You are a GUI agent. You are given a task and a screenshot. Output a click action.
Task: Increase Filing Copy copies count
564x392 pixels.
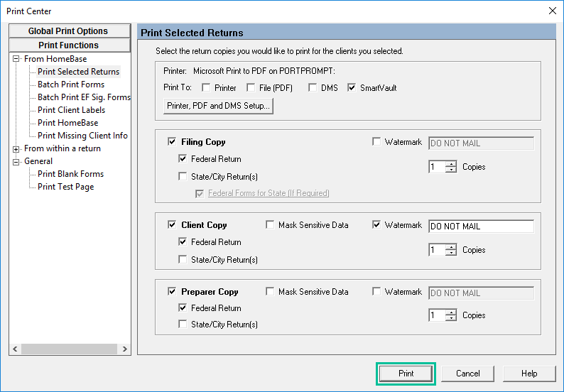point(450,164)
